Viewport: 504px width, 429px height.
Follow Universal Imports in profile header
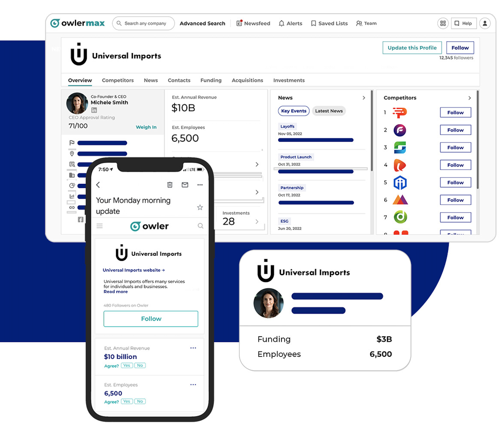pyautogui.click(x=460, y=48)
